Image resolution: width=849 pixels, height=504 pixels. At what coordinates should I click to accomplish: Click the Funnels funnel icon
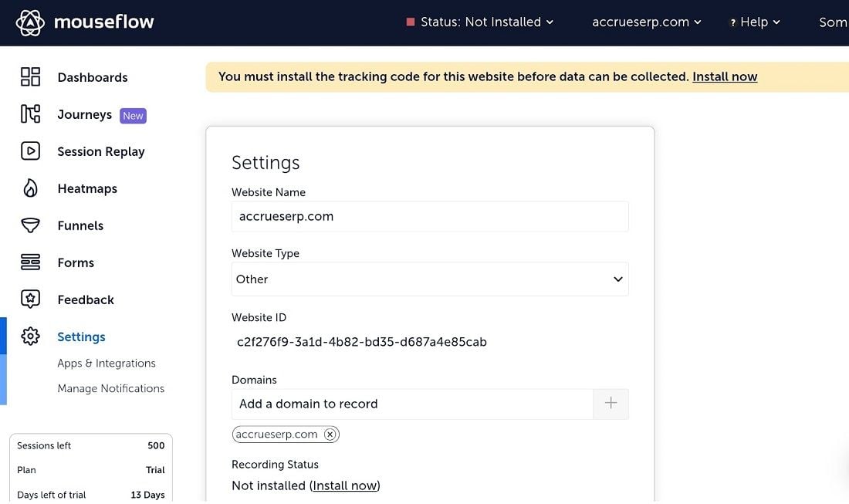30,225
